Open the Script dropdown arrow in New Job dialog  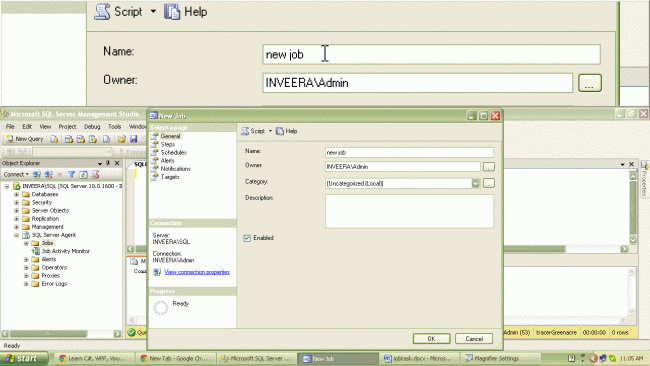pyautogui.click(x=270, y=131)
